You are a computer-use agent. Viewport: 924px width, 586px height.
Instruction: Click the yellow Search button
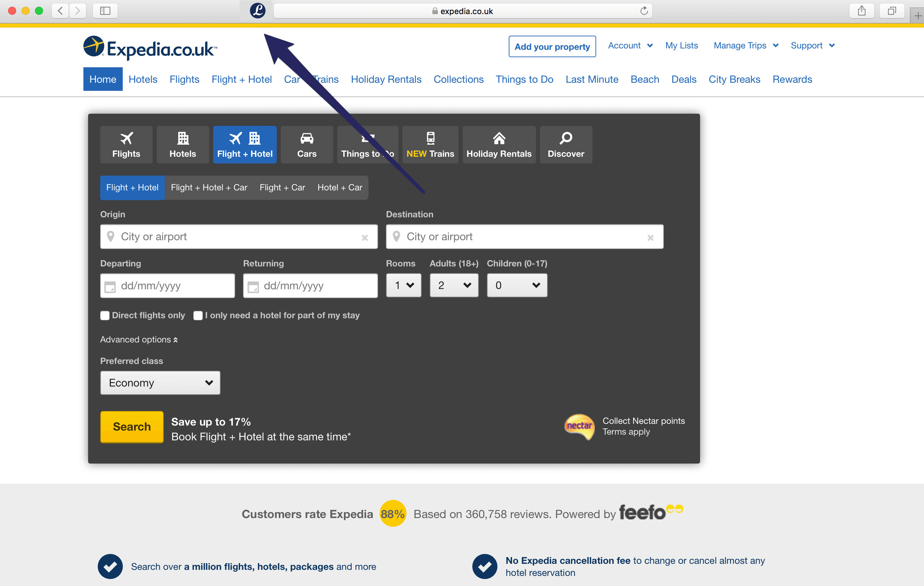click(x=132, y=427)
